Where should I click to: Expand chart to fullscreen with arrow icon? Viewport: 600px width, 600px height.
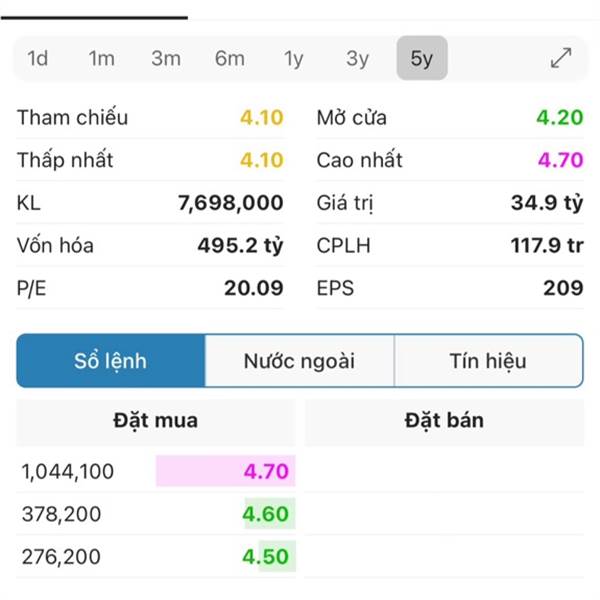click(561, 58)
